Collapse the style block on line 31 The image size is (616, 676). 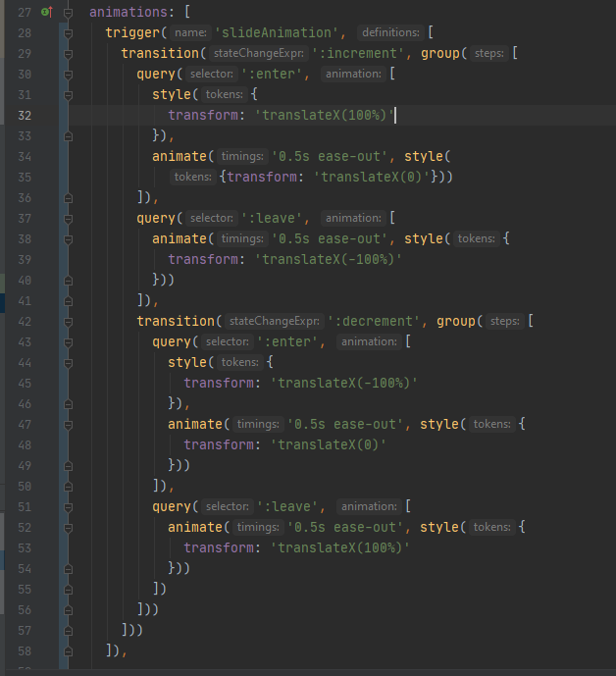tap(68, 95)
